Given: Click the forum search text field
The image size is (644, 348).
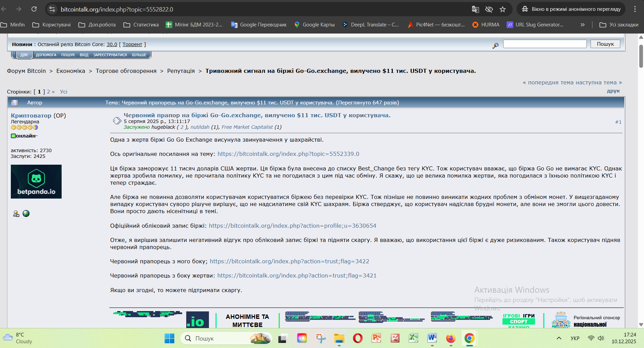Looking at the screenshot, I should (545, 44).
